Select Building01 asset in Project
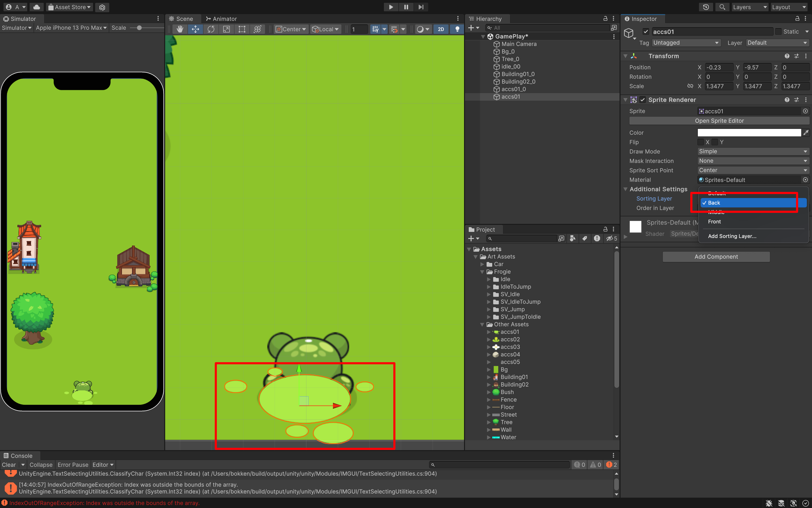The image size is (812, 508). click(x=514, y=377)
